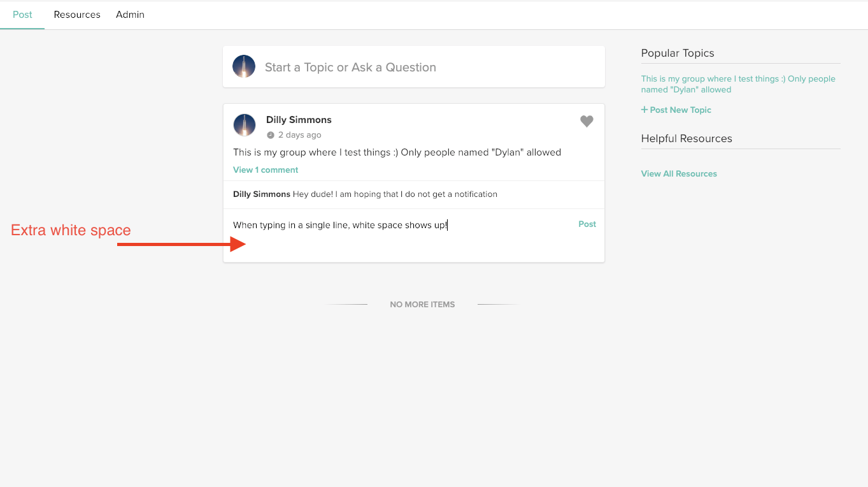The image size is (868, 487).
Task: Open the Resources tab
Action: (77, 15)
